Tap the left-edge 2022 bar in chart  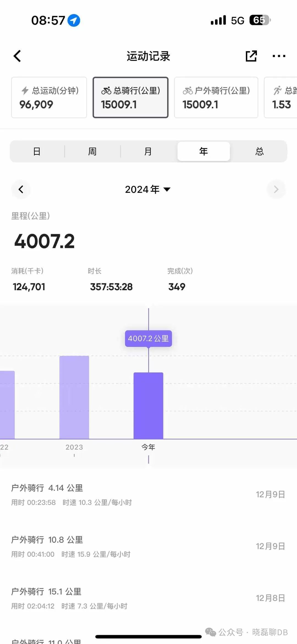7,405
